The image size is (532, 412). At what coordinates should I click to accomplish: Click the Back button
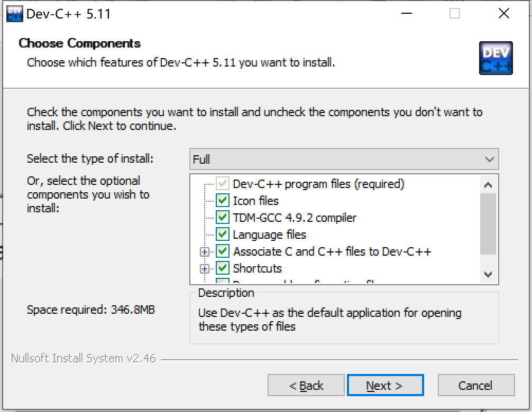(306, 385)
